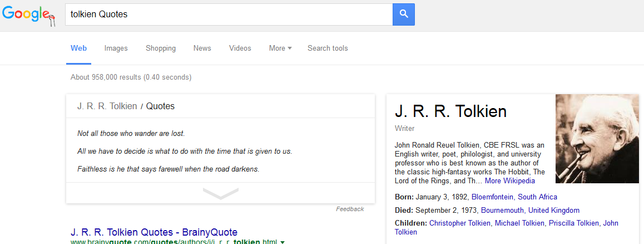Switch to the Images tab

click(x=116, y=48)
